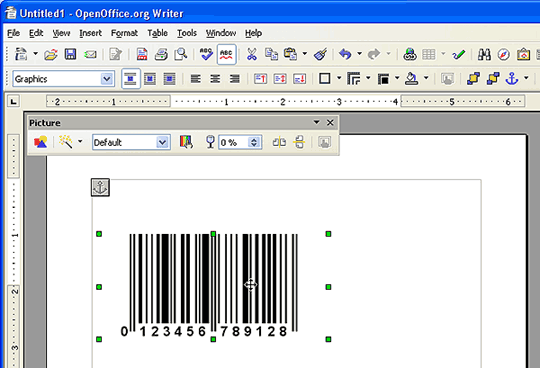Screen dimensions: 540x368
Task: Click the Paste clipboard icon
Action: pos(290,54)
